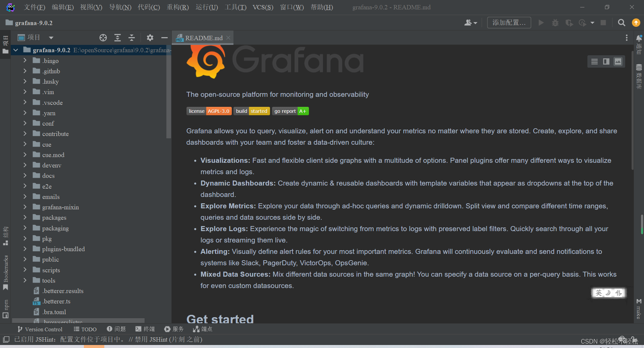
Task: Click the build started badge
Action: pyautogui.click(x=252, y=111)
